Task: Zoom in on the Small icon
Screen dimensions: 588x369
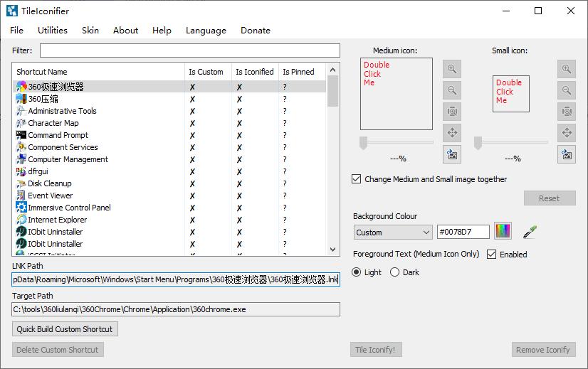Action: 566,69
